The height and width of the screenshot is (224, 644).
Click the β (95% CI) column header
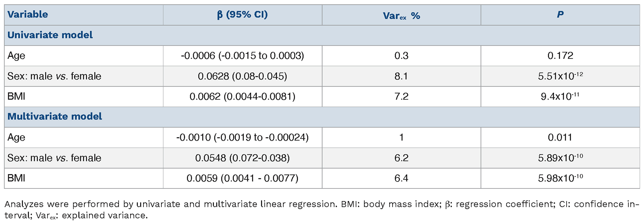[242, 15]
